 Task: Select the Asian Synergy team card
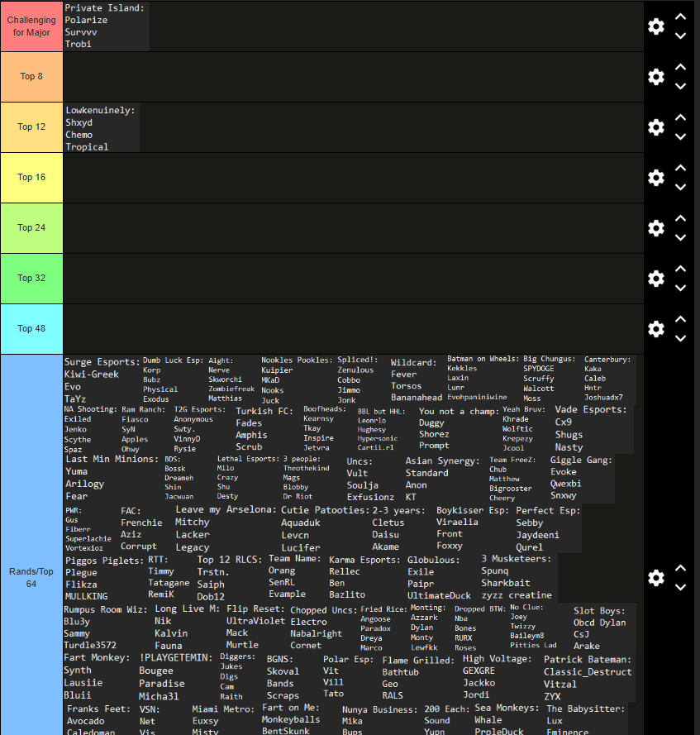click(443, 479)
